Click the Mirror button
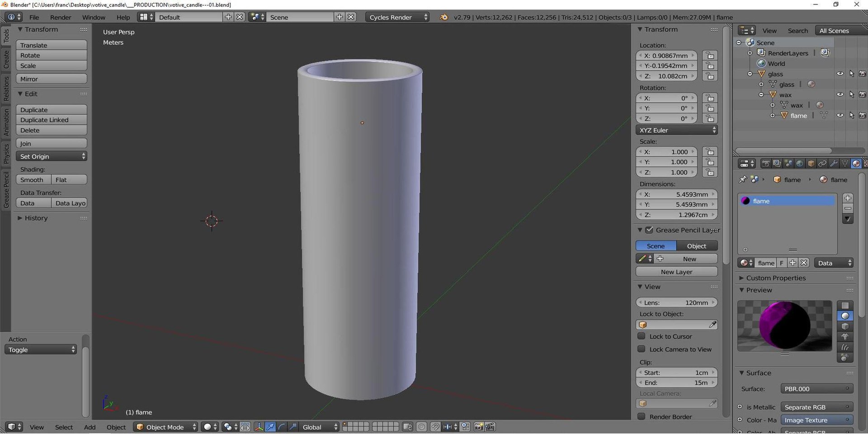Viewport: 868px width, 434px height. click(52, 79)
